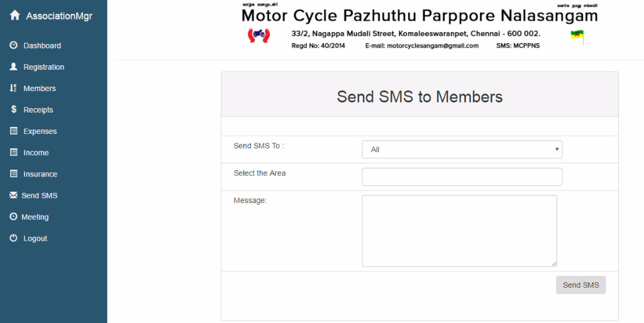Click the Logout power icon
Image resolution: width=644 pixels, height=323 pixels.
(x=14, y=238)
